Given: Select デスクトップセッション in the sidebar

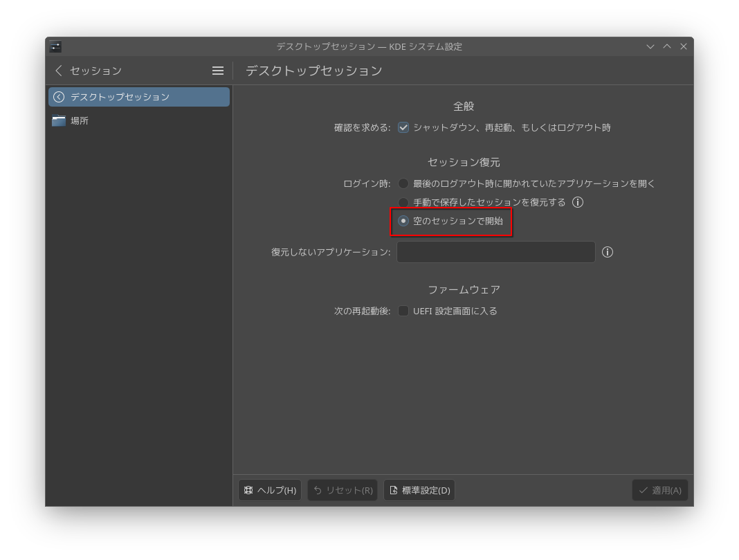Looking at the screenshot, I should point(138,97).
